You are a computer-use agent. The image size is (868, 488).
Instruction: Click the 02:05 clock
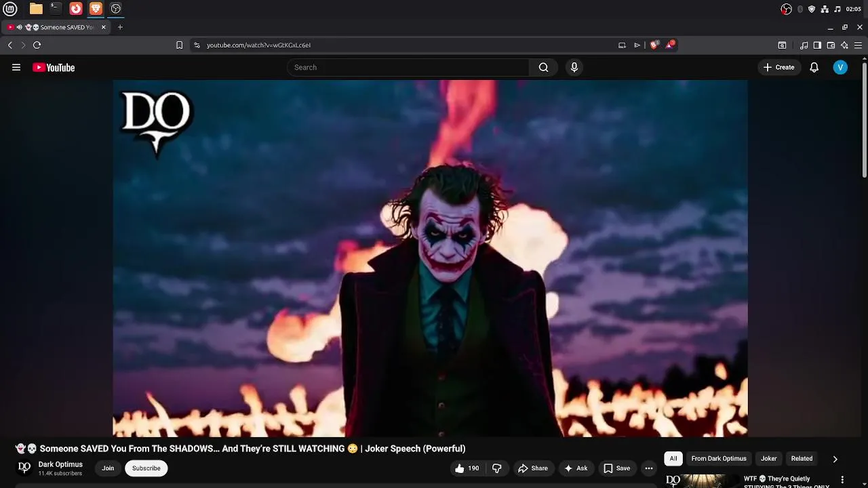(853, 9)
